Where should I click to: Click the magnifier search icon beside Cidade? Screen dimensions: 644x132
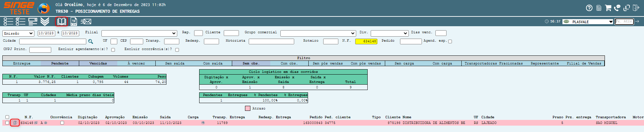(91, 41)
